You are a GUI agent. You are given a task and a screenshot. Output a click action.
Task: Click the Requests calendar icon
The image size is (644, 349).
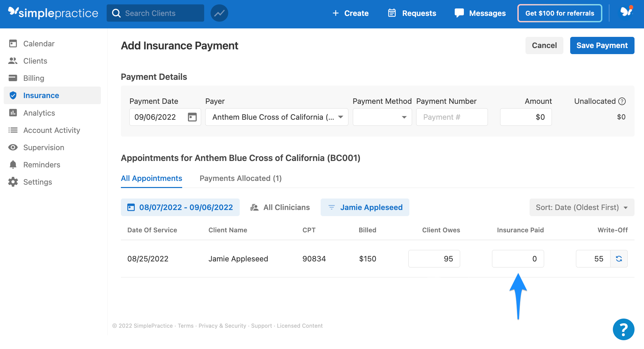tap(392, 13)
